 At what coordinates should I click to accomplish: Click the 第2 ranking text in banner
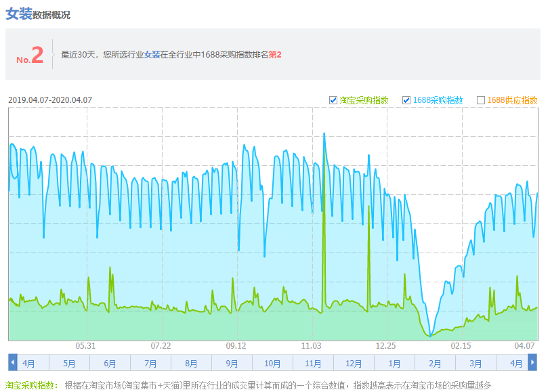pyautogui.click(x=275, y=55)
